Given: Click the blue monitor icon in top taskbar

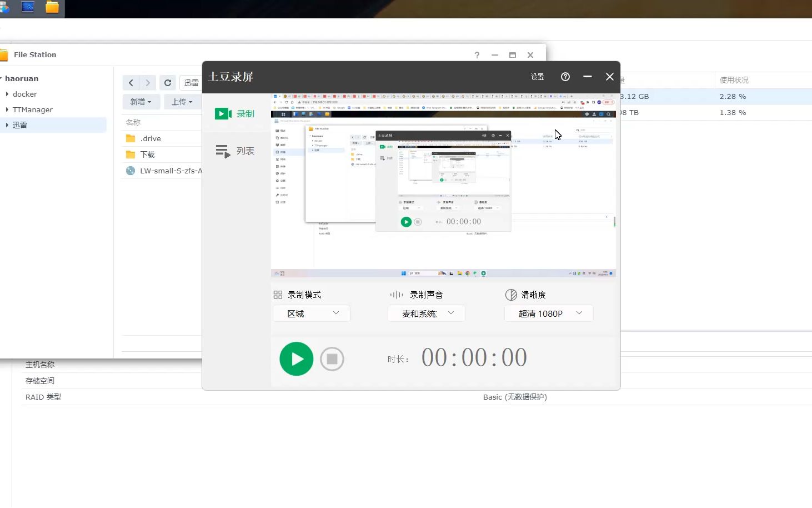Looking at the screenshot, I should 27,7.
